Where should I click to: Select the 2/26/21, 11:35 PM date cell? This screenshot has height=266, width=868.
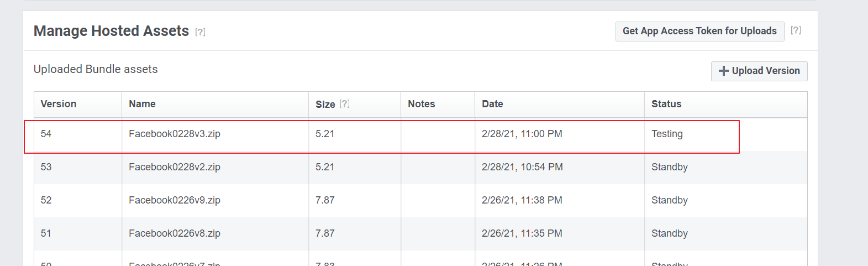(522, 233)
